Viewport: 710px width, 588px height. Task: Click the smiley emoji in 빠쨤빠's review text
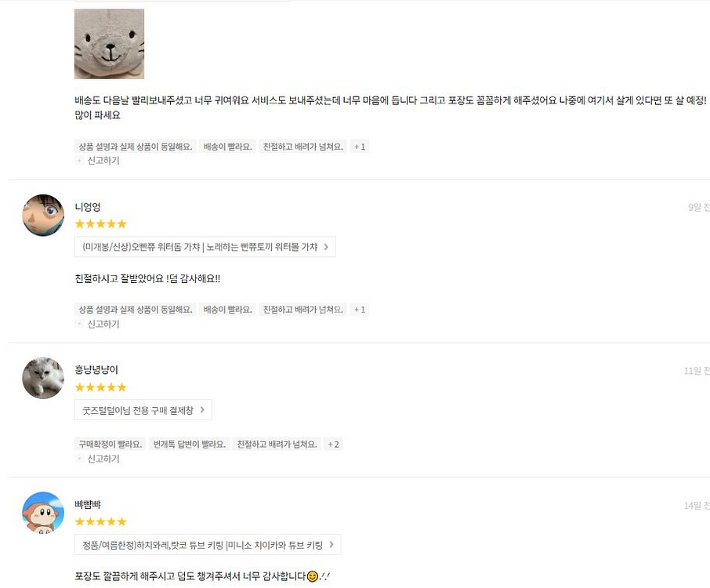[312, 575]
